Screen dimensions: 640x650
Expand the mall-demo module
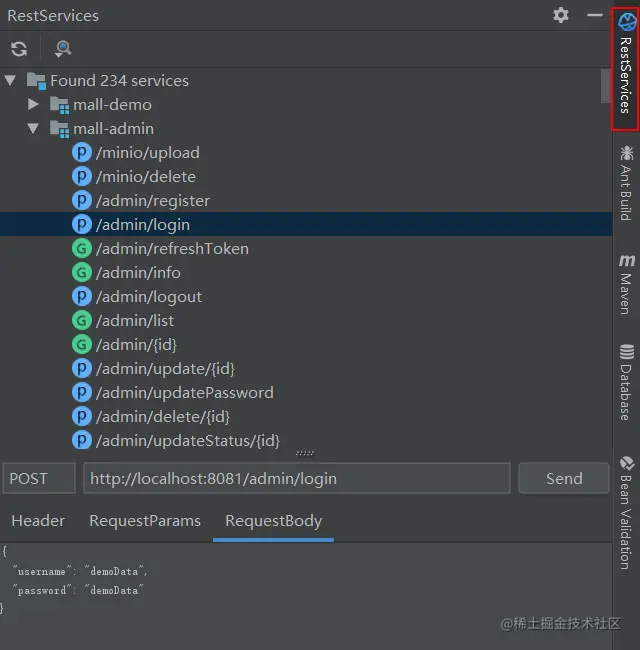pyautogui.click(x=33, y=104)
